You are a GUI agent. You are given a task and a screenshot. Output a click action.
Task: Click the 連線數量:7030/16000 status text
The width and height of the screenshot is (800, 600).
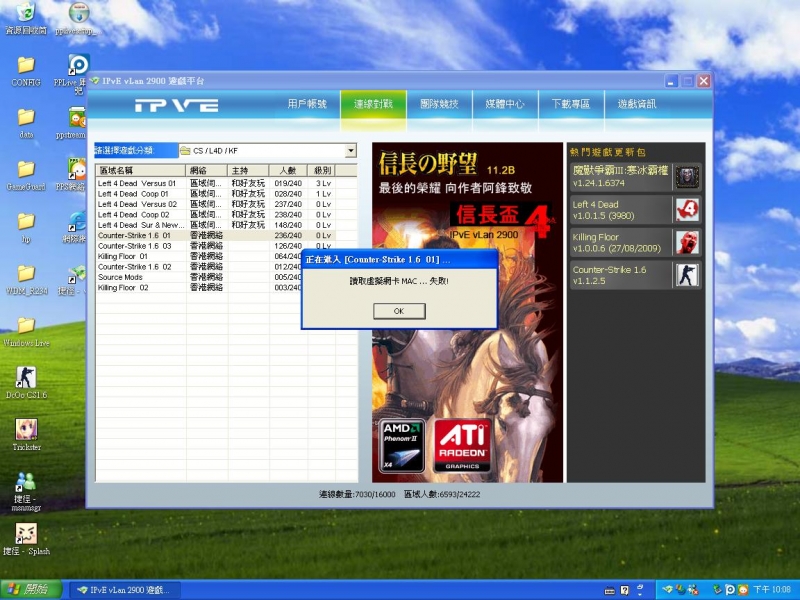click(x=357, y=494)
